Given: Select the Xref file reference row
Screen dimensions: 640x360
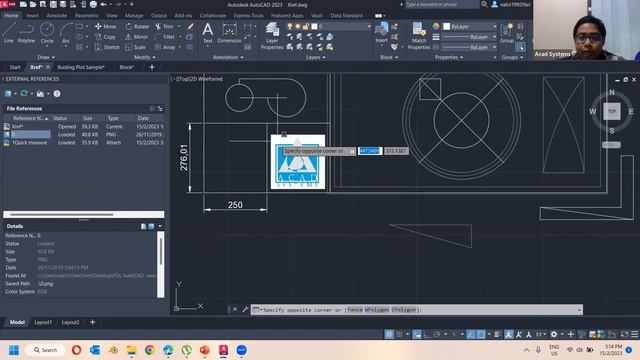Looking at the screenshot, I should pyautogui.click(x=84, y=127).
